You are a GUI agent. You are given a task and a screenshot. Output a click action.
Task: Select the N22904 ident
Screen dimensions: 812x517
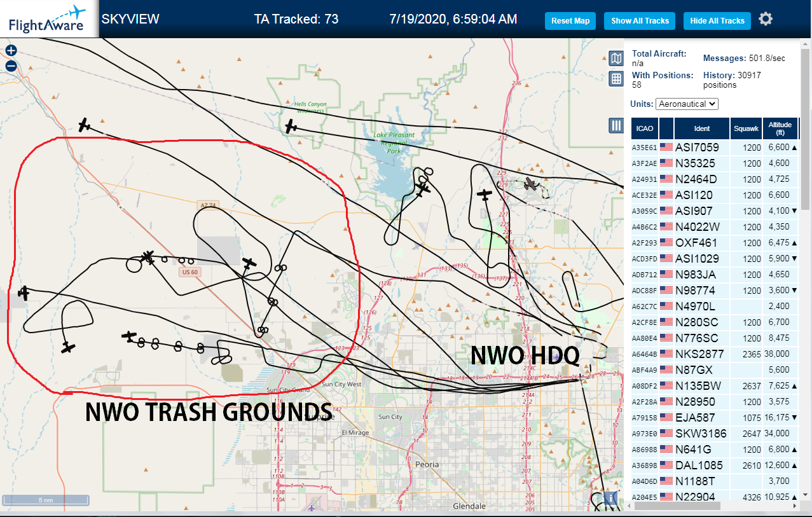point(695,497)
